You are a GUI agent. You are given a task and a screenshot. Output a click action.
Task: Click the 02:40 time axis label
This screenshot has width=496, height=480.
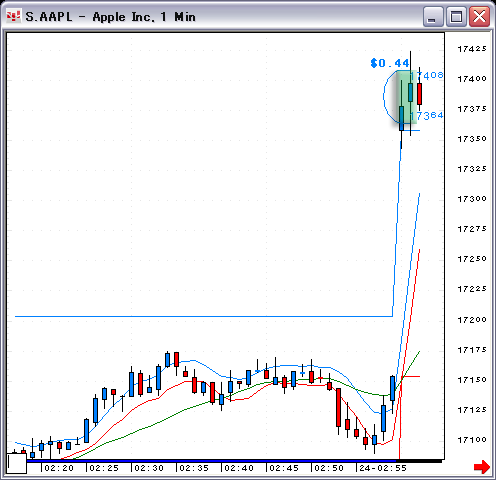(239, 468)
